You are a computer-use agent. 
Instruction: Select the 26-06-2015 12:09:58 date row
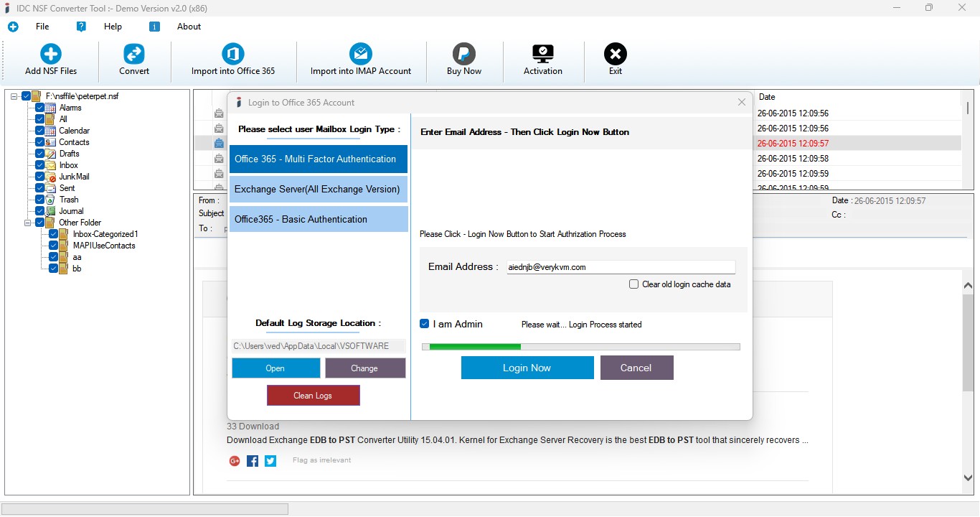pyautogui.click(x=793, y=159)
